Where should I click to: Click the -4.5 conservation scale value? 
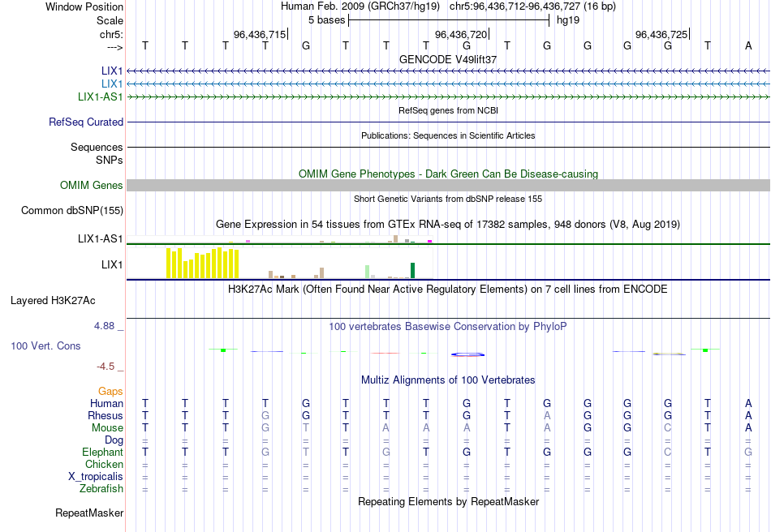(106, 367)
